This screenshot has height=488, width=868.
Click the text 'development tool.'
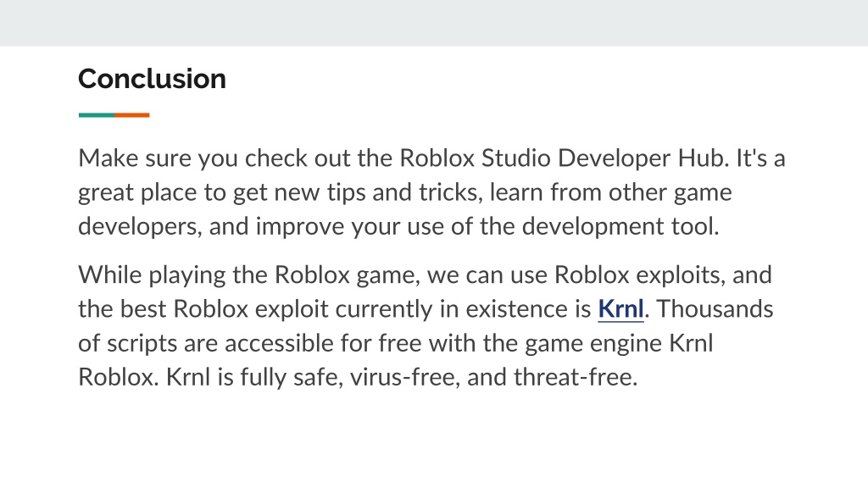click(620, 227)
